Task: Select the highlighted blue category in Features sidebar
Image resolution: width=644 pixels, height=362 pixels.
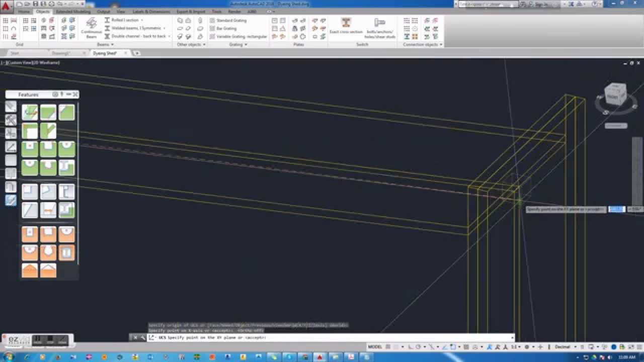Action: point(11,200)
